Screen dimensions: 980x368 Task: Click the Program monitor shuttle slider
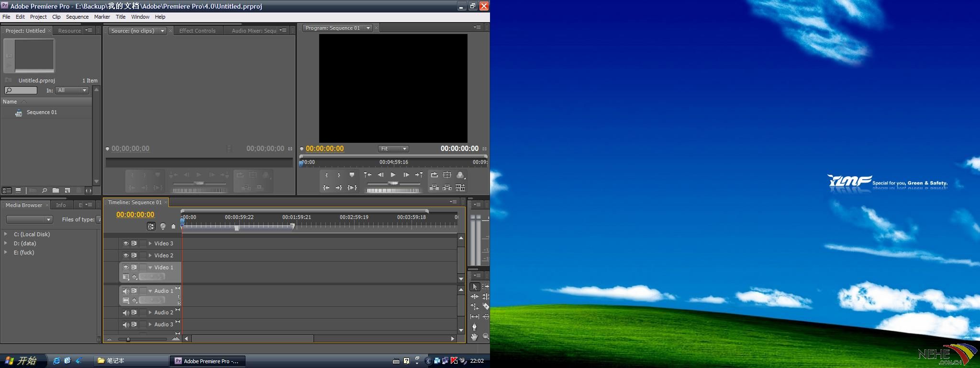tap(393, 184)
